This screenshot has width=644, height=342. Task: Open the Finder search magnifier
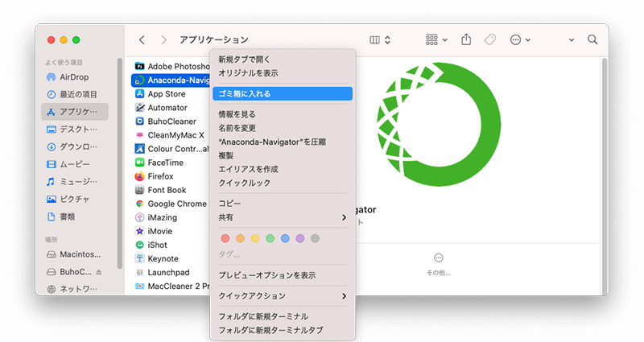[592, 39]
